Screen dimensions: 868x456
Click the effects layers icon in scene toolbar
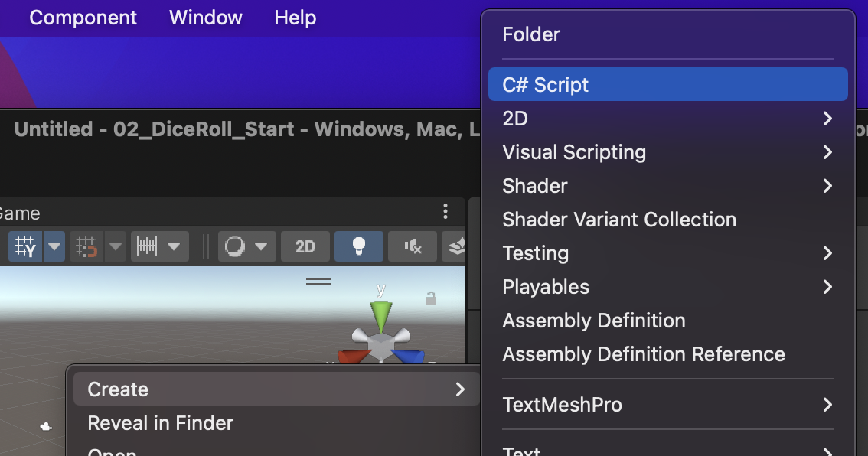pyautogui.click(x=457, y=246)
